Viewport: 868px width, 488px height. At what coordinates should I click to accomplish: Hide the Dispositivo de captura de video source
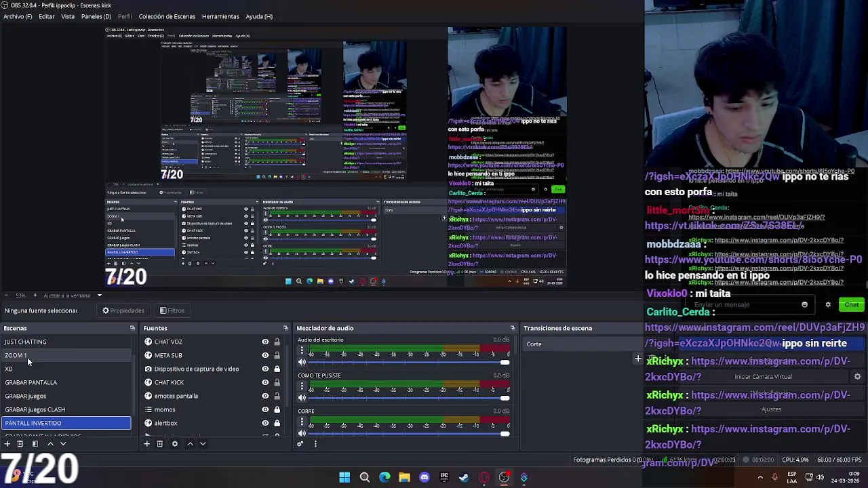(265, 369)
